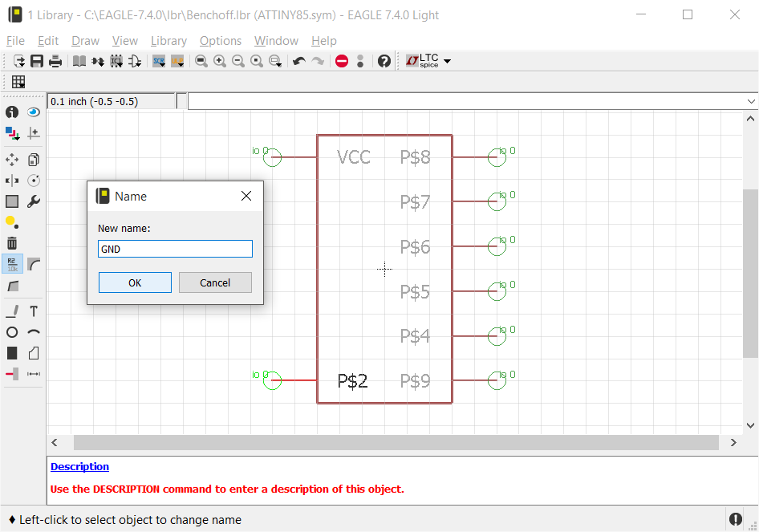This screenshot has width=759, height=532.
Task: Confirm the new name with OK
Action: [x=135, y=282]
